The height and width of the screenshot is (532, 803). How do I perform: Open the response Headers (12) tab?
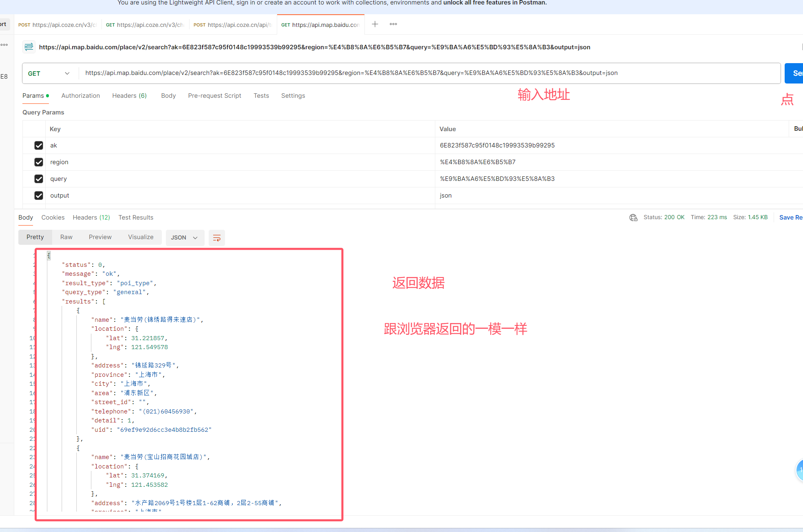tap(91, 218)
